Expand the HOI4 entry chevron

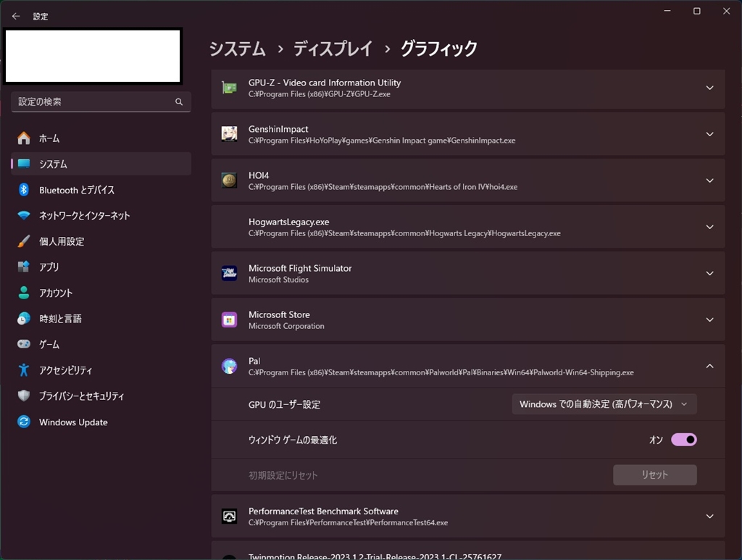click(x=710, y=180)
